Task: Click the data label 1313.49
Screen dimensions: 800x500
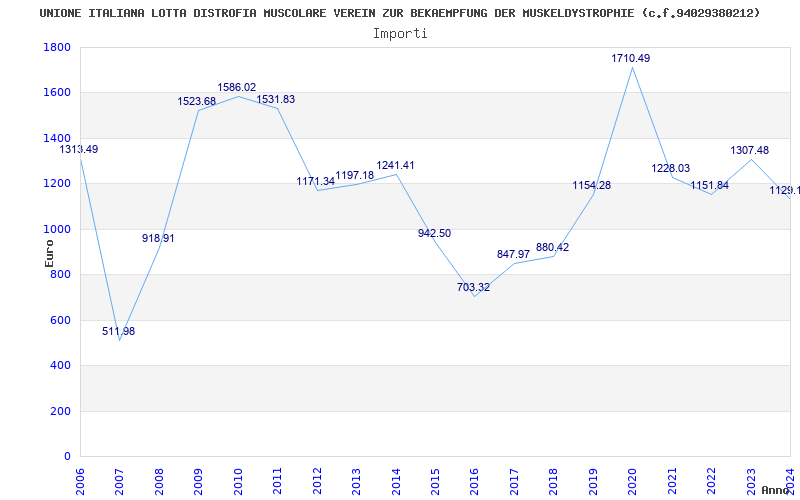Action: (79, 149)
